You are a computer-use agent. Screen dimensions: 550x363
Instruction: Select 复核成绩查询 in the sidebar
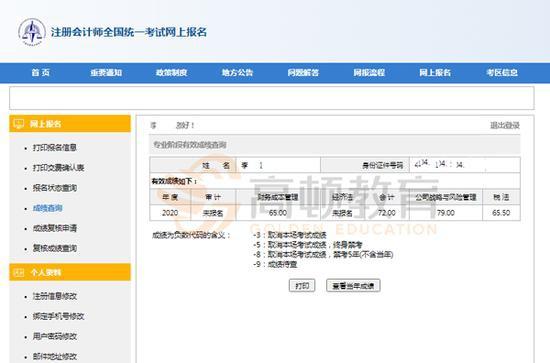click(55, 248)
